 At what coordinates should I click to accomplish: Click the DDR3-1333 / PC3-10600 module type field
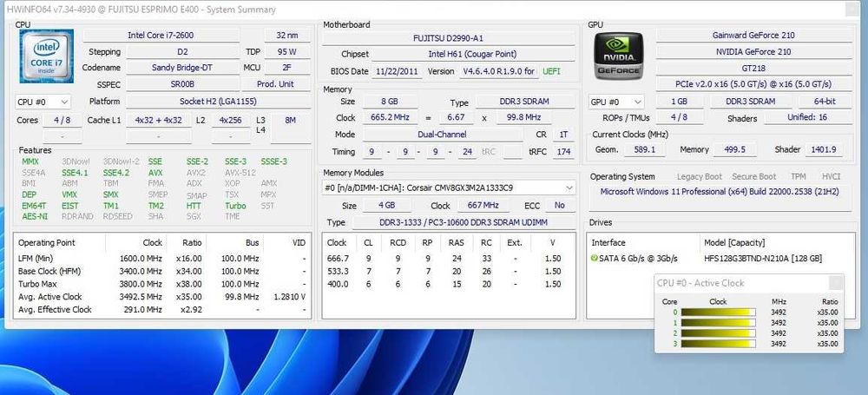(x=464, y=222)
